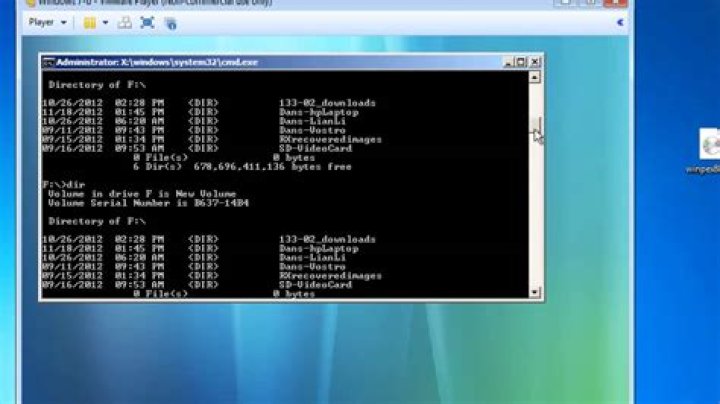The image size is (720, 404).
Task: Click the 'F:\>dir' command prompt line
Action: [x=63, y=185]
